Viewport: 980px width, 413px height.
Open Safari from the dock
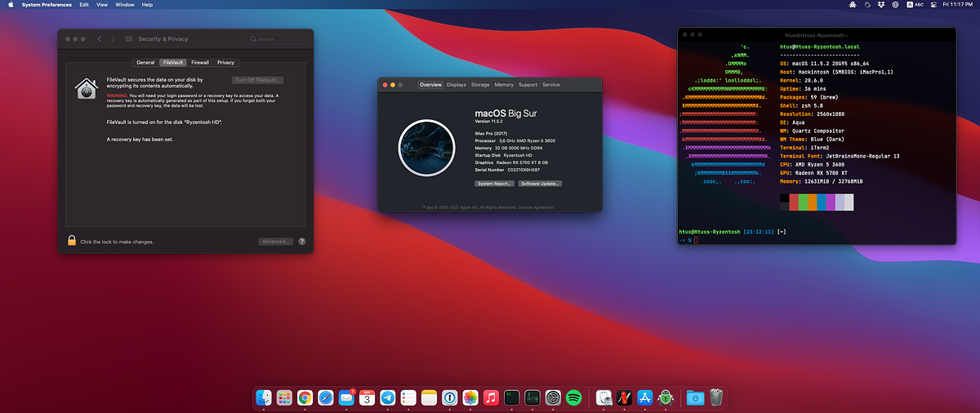[326, 397]
